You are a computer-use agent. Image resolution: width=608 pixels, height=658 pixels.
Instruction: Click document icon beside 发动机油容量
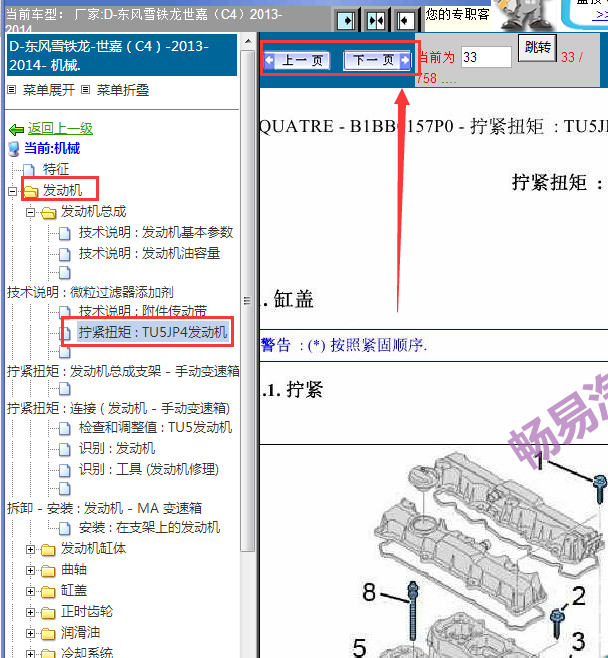tap(65, 254)
